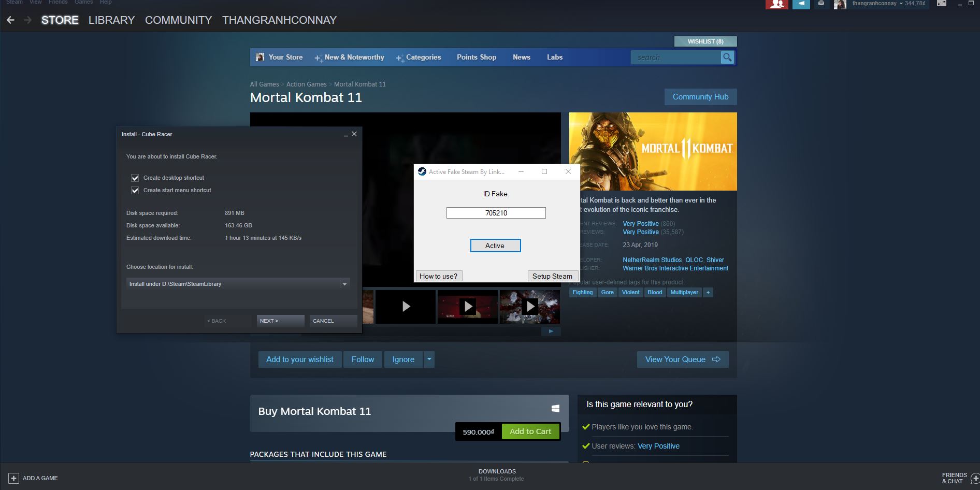Screen dimensions: 980x490
Task: Open the announcements megaphone icon
Action: point(801,4)
